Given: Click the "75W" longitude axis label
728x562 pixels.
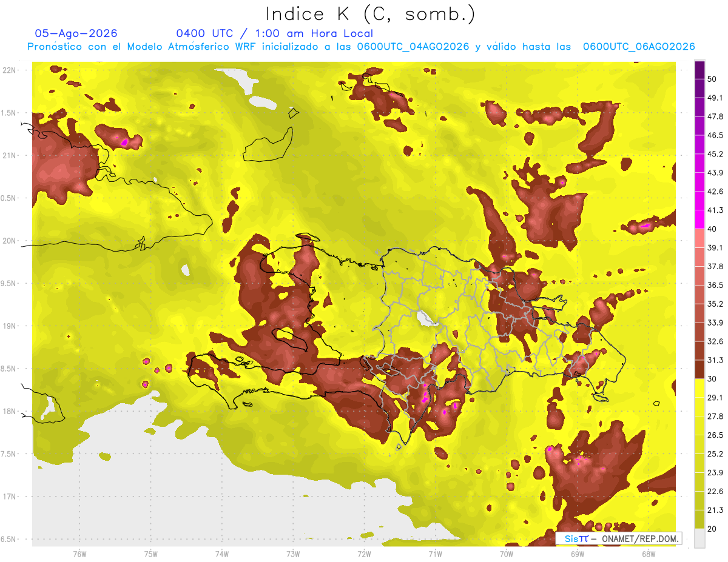Looking at the screenshot, I should coord(150,554).
